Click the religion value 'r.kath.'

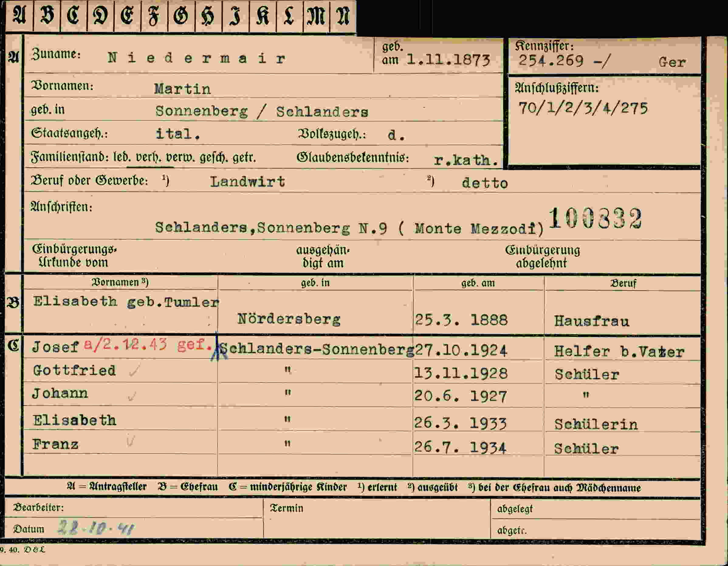tap(466, 160)
